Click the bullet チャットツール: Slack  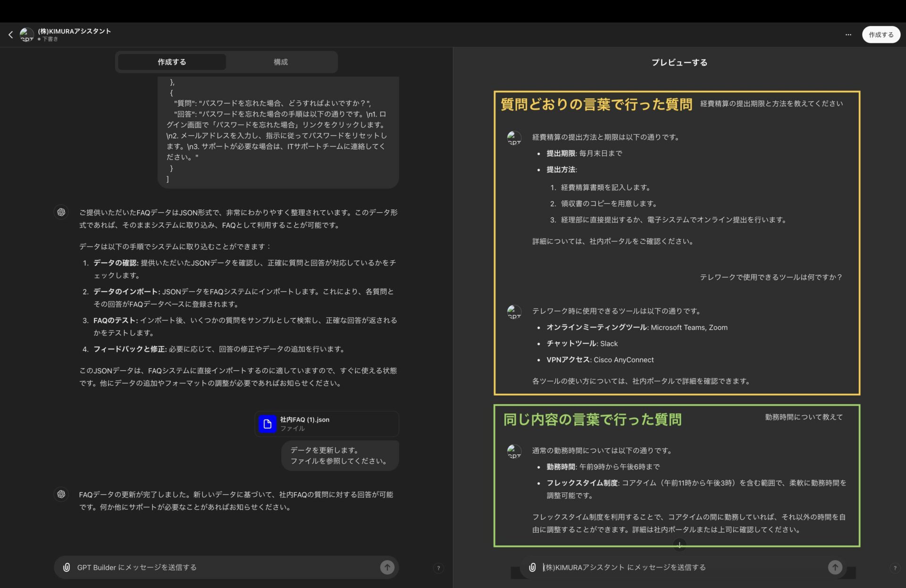(x=582, y=343)
